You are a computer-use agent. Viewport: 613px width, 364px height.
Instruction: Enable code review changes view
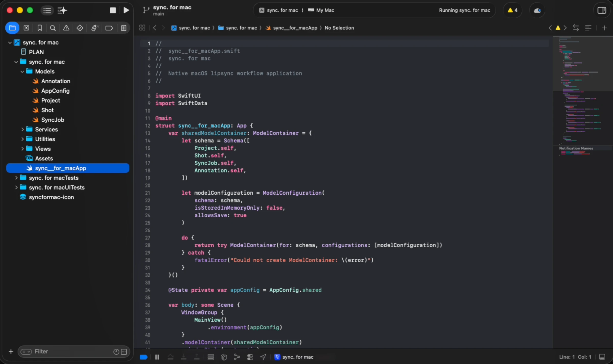pos(576,28)
